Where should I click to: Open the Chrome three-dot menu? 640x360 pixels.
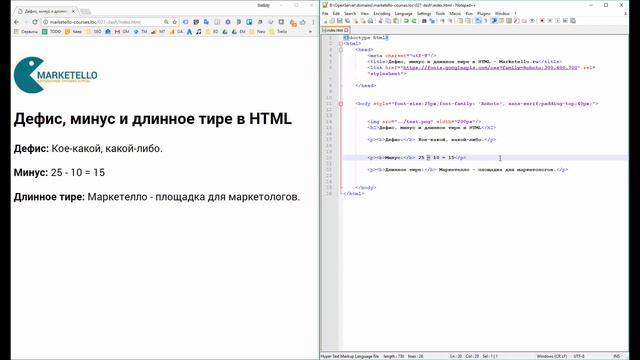(x=313, y=22)
